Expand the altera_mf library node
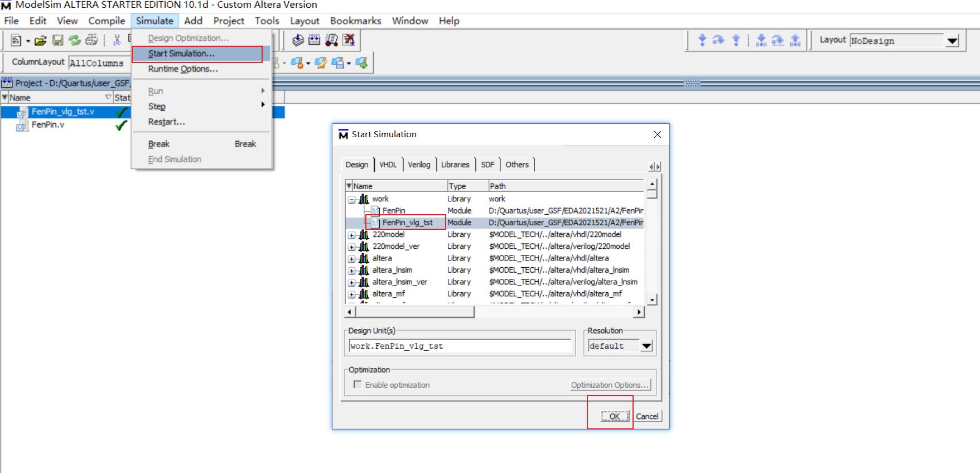 click(352, 295)
